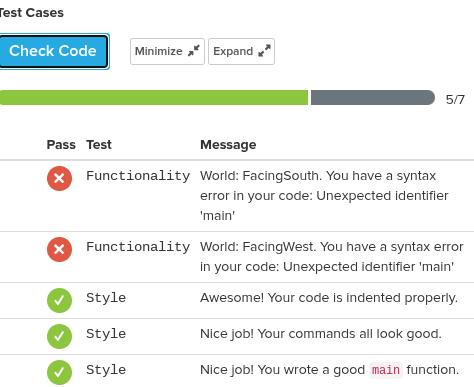Viewport: 474px width, 387px height.
Task: Click the red fail icon for FacingSouth test
Action: [59, 178]
